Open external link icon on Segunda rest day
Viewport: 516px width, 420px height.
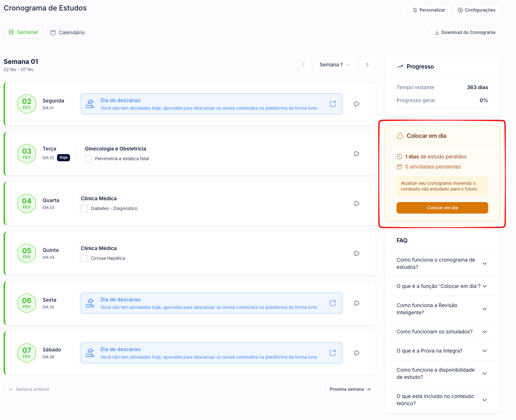point(333,104)
